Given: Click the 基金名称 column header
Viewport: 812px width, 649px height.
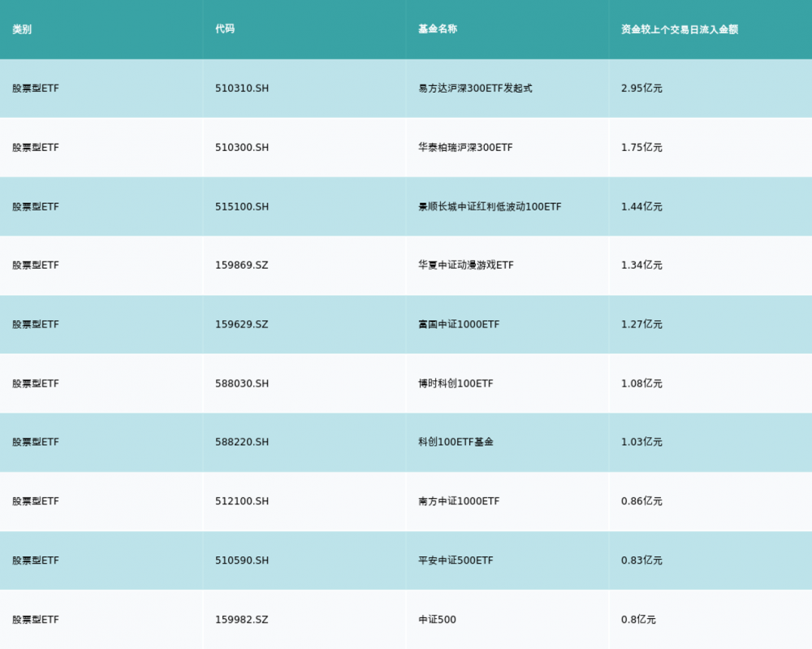Looking at the screenshot, I should 438,29.
